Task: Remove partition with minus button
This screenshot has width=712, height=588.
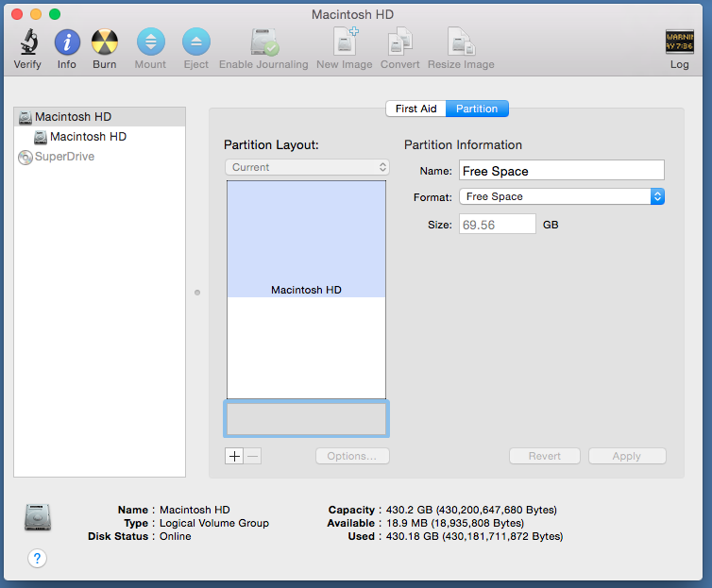Action: click(x=253, y=456)
